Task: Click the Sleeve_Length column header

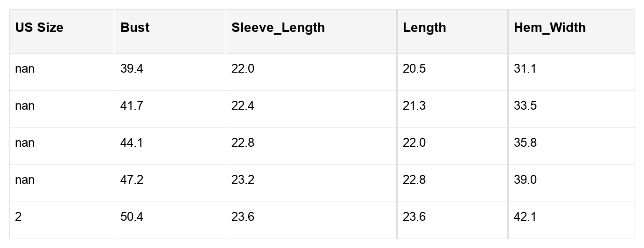Action: pos(278,28)
